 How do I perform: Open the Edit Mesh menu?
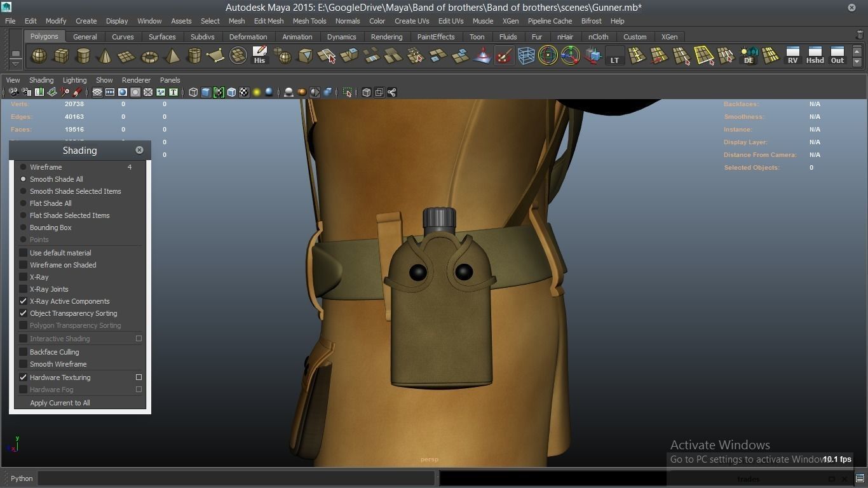click(x=269, y=21)
